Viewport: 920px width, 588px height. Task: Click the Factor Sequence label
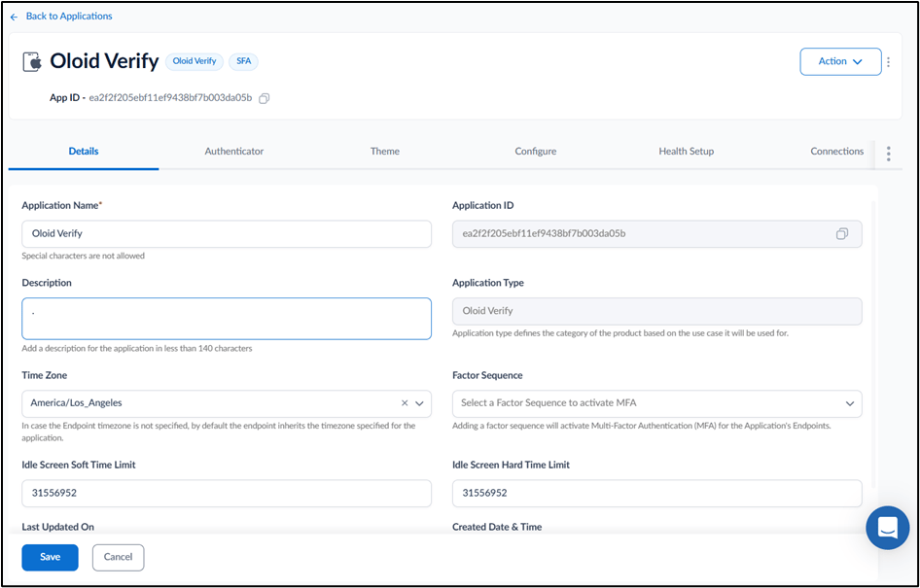pos(487,375)
